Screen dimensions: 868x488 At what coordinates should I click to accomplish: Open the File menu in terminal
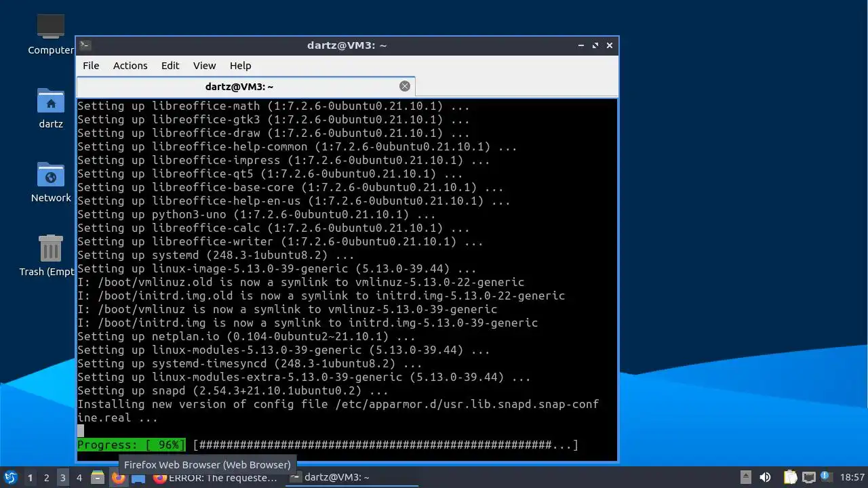click(x=91, y=66)
